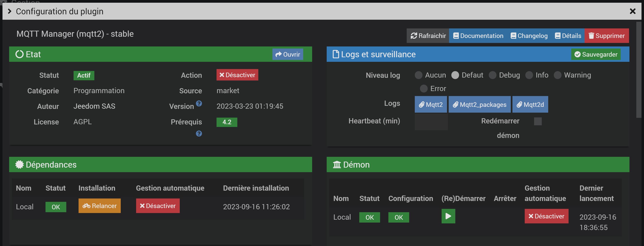Image resolution: width=644 pixels, height=246 pixels.
Task: Click the Heartbeat (min) input field
Action: click(431, 122)
